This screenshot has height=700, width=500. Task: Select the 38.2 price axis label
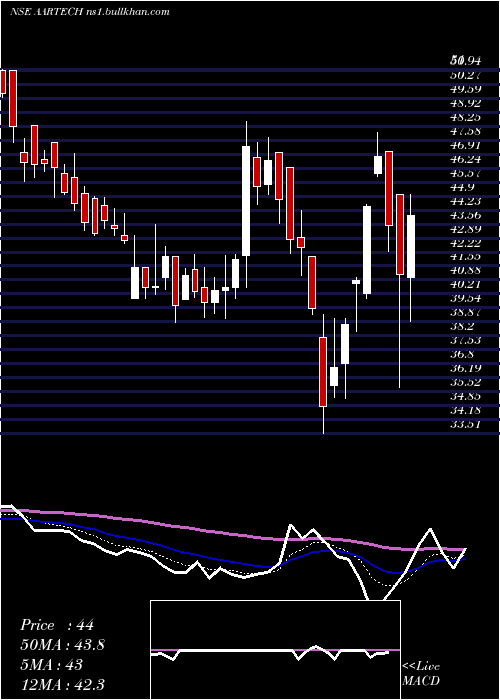[462, 327]
